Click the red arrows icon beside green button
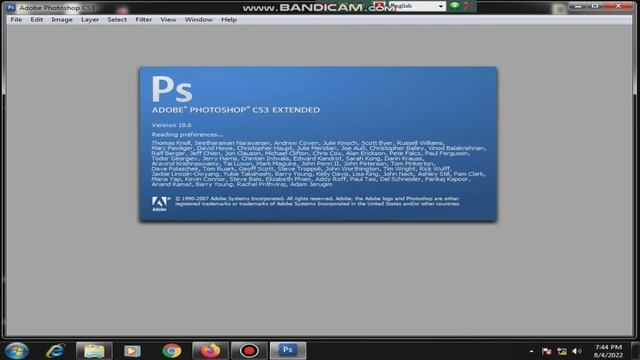 (x=467, y=6)
